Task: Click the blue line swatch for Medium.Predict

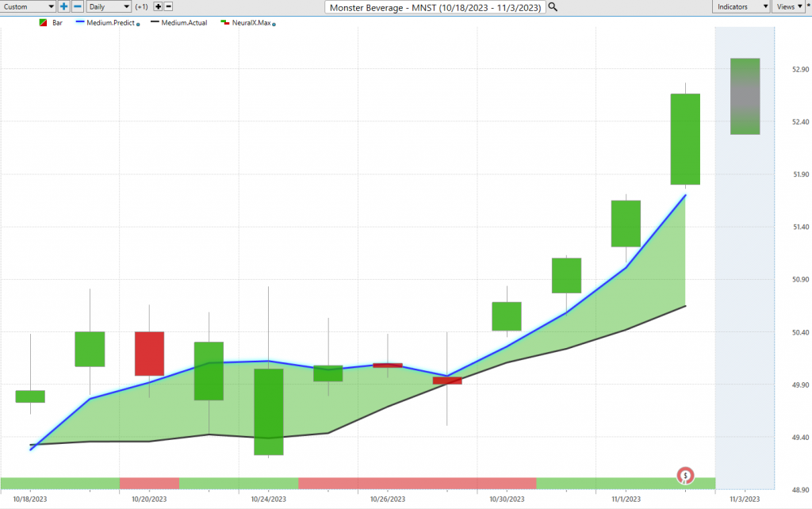Action: tap(80, 22)
